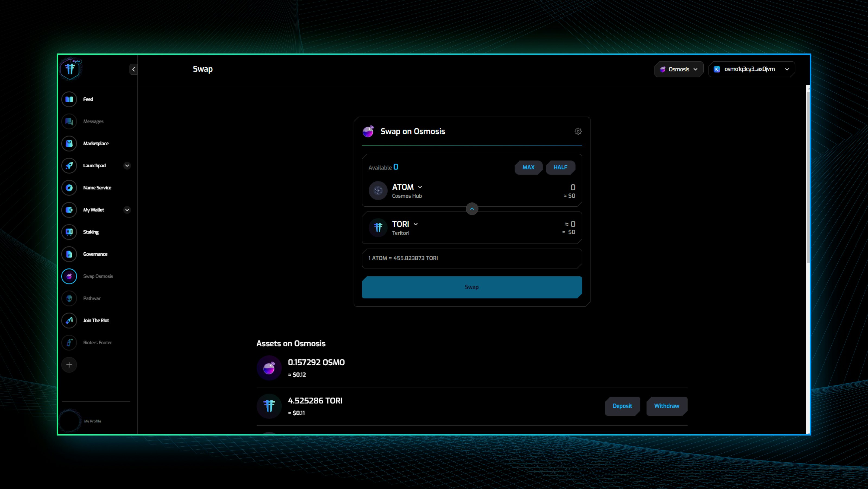The height and width of the screenshot is (489, 868).
Task: Click the ATOM token icon
Action: point(378,191)
